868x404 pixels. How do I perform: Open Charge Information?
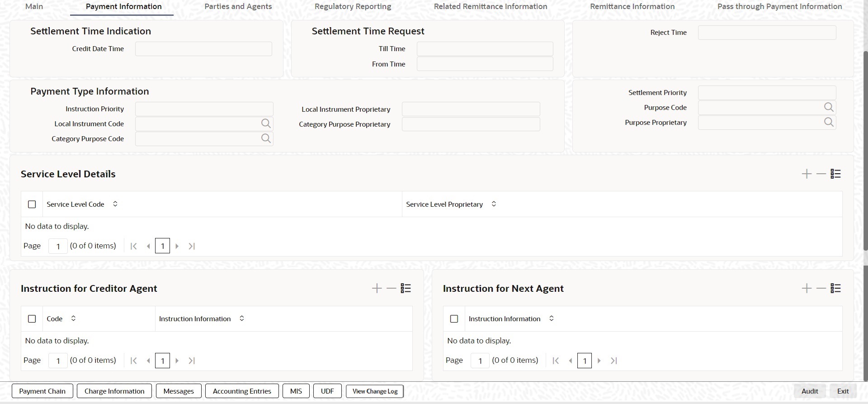114,391
